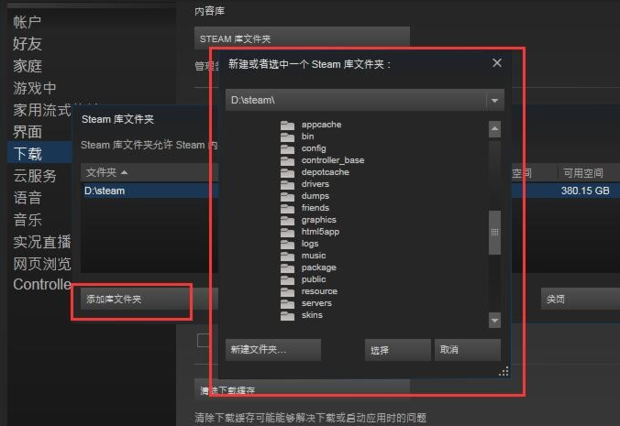Click the folder list scroll-up arrow
The width and height of the screenshot is (620, 426).
(x=495, y=129)
